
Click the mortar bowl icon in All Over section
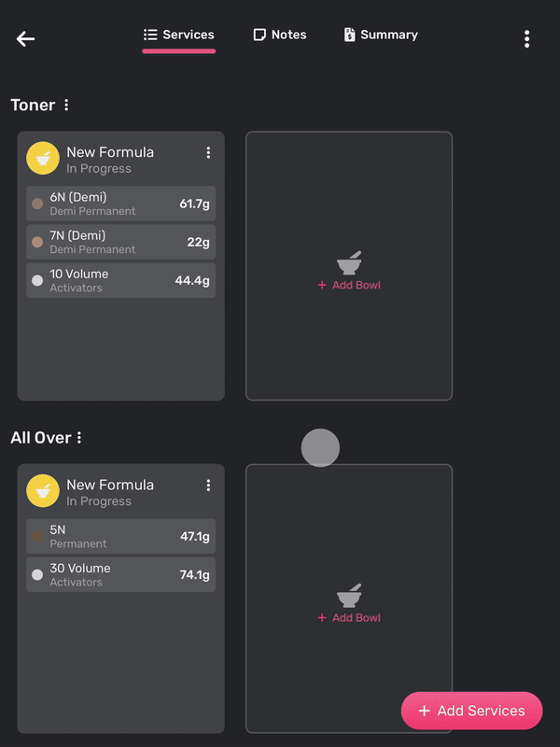349,596
